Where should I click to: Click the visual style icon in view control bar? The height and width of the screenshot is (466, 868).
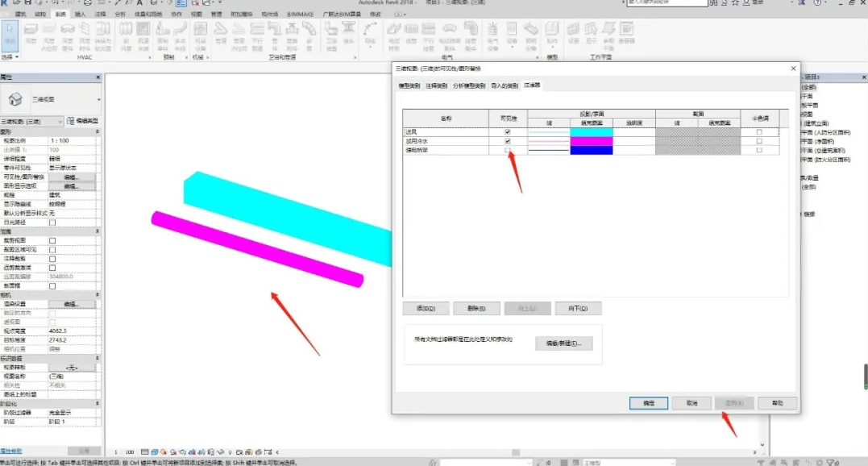(155, 452)
